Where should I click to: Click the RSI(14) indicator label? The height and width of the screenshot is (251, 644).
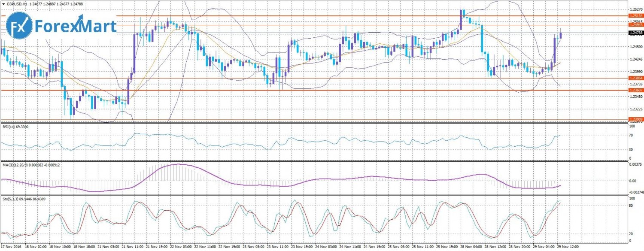click(x=9, y=127)
